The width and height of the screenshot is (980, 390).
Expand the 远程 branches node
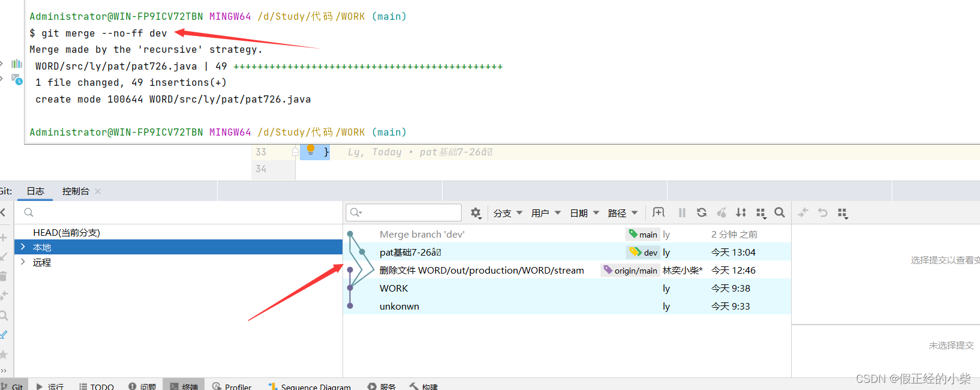[x=23, y=262]
